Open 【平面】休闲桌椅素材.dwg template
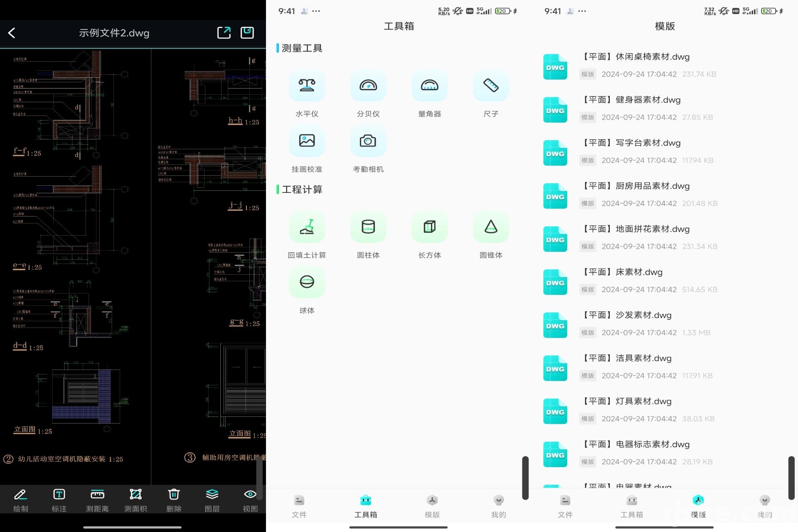The height and width of the screenshot is (532, 798). (x=665, y=66)
